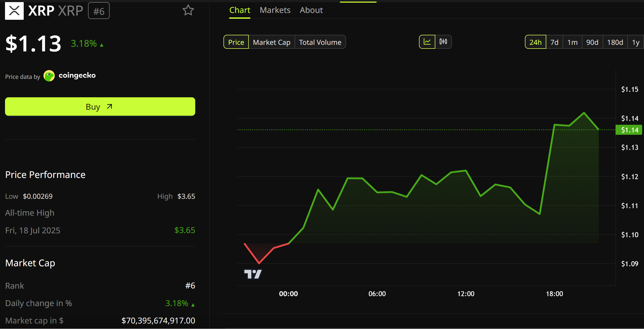Click the $1.13 price axis label
This screenshot has height=329, width=644.
630,147
